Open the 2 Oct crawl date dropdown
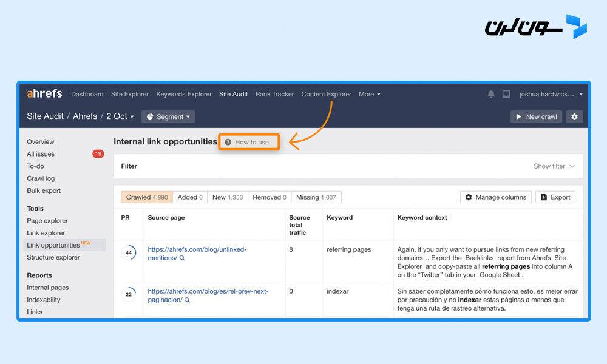 point(120,116)
